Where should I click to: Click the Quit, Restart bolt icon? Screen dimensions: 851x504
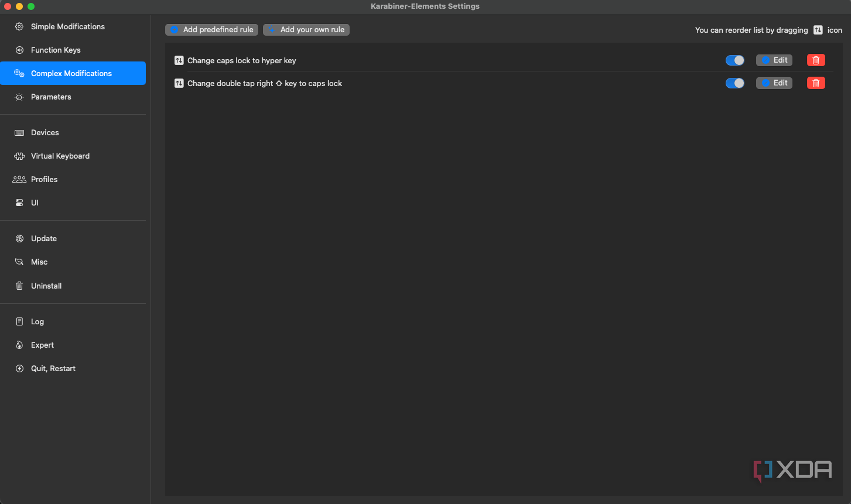point(19,368)
